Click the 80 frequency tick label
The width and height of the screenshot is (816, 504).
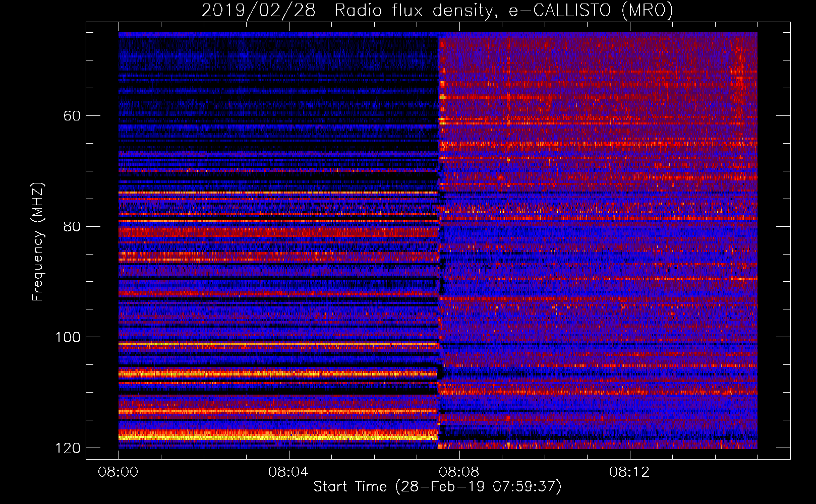[x=72, y=226]
